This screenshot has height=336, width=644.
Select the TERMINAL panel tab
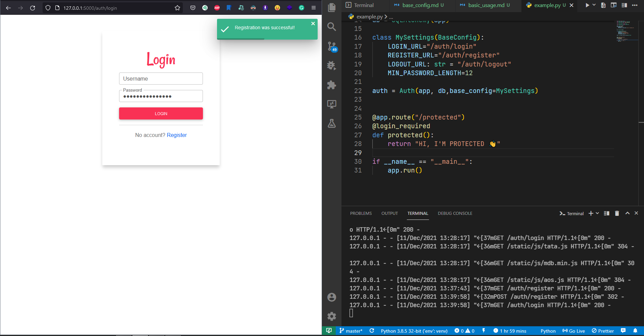point(418,213)
